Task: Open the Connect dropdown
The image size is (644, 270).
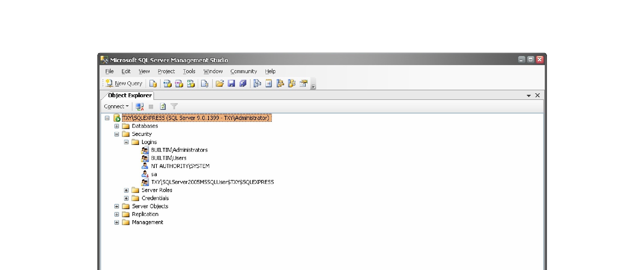Action: point(116,106)
